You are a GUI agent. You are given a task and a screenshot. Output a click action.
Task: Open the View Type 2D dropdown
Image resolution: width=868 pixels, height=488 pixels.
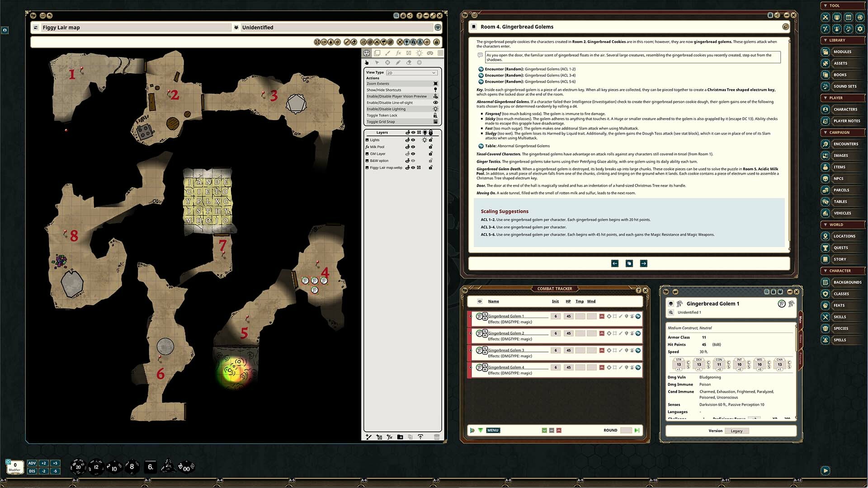pos(412,72)
